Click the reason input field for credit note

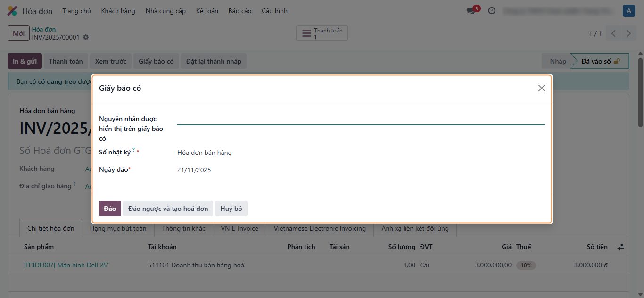click(x=360, y=119)
